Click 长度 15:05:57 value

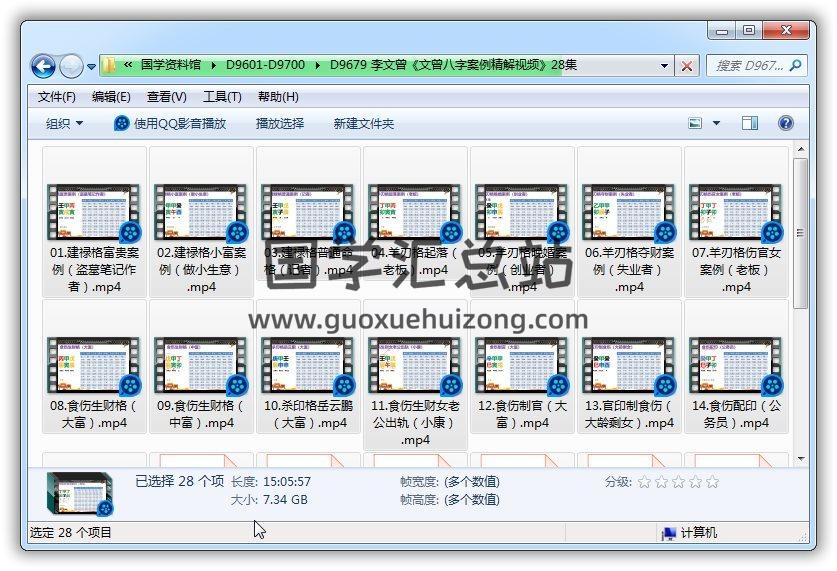[287, 482]
